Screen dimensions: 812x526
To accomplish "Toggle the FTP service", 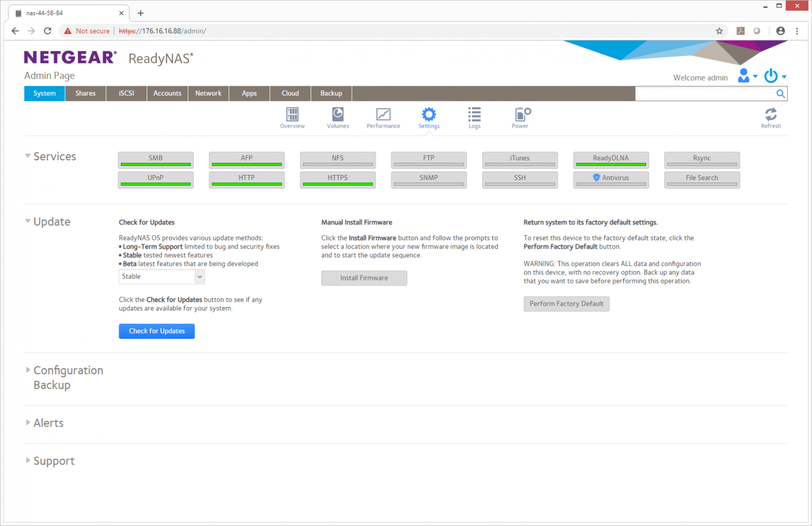I will 429,160.
